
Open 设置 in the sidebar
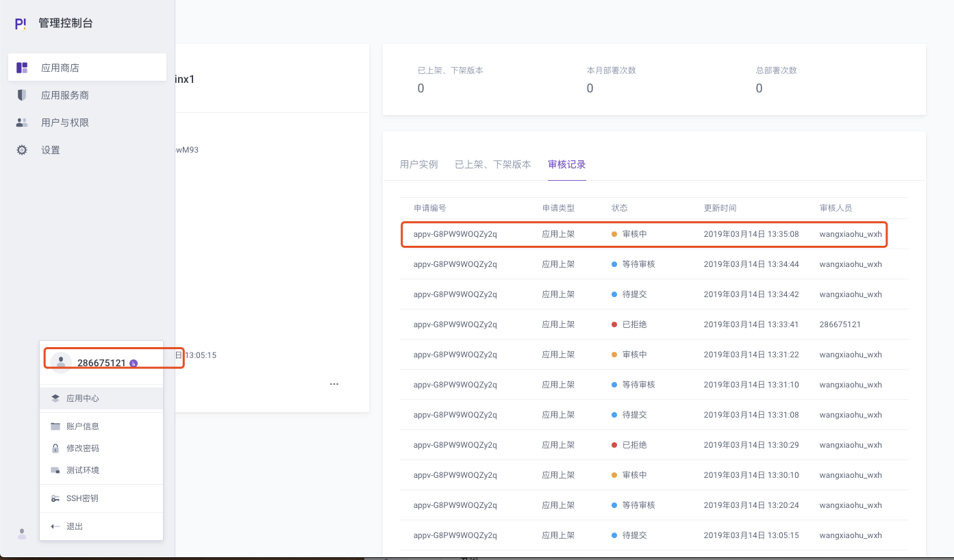click(88, 150)
